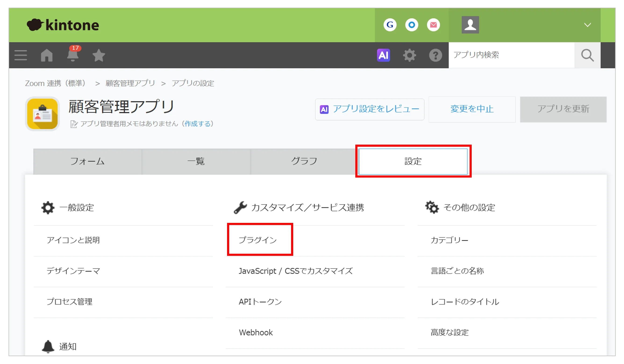Open the favorites star icon
Viewport: 624px width, 364px height.
click(99, 55)
